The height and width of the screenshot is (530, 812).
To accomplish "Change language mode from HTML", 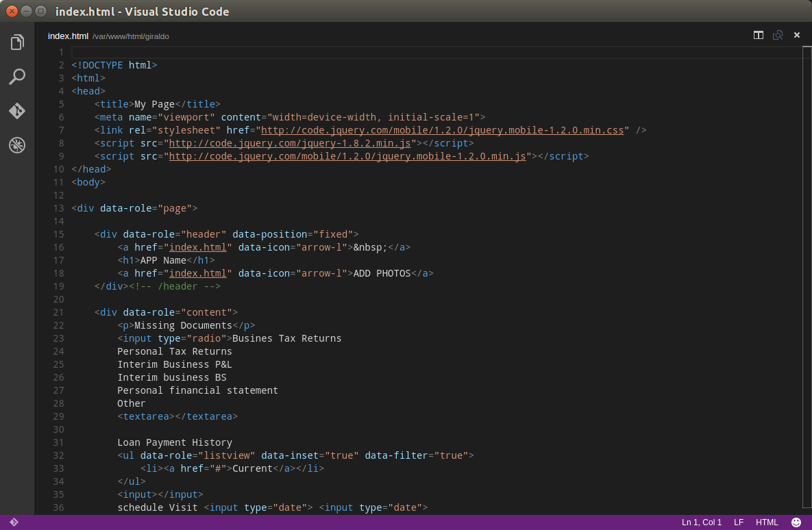I will [x=766, y=522].
